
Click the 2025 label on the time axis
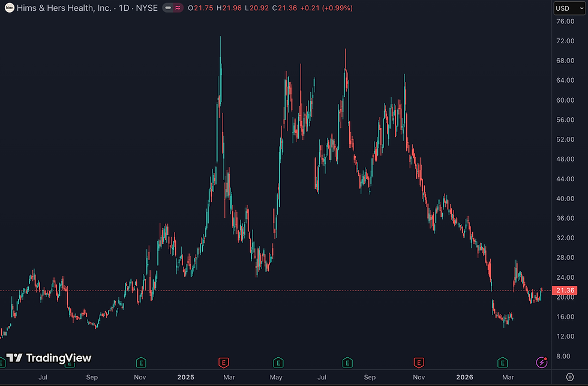point(185,377)
